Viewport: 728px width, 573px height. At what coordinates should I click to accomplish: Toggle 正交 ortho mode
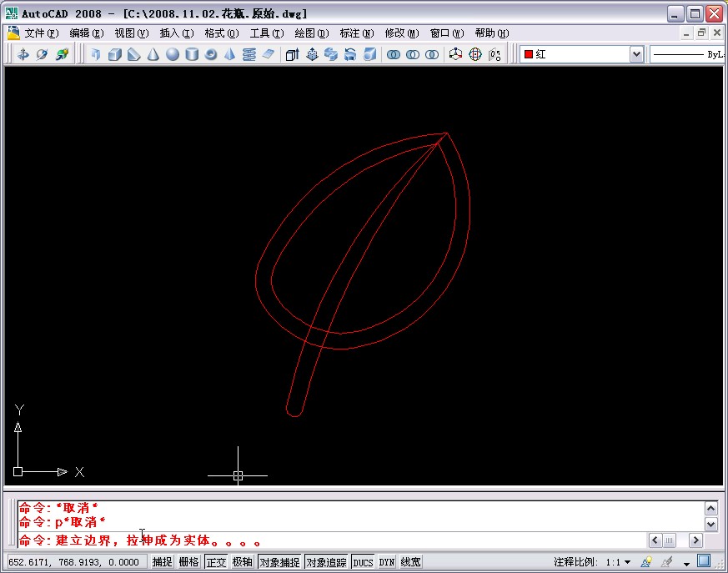(216, 562)
